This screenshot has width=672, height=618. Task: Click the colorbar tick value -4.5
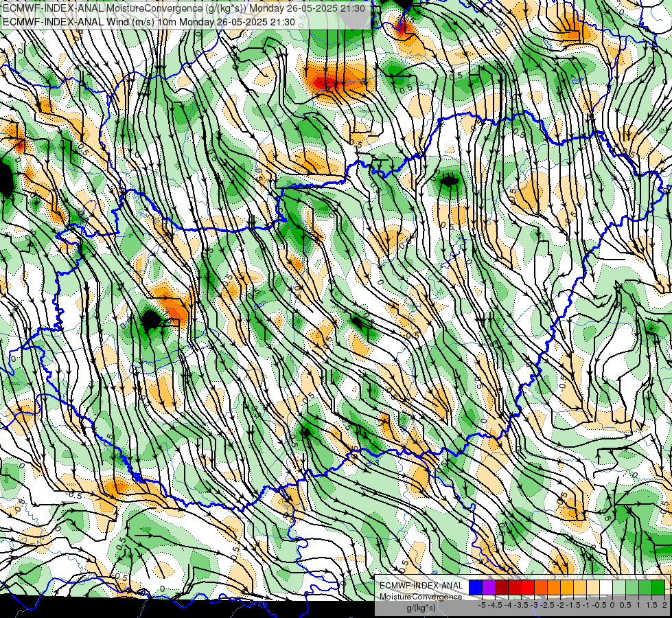495,605
